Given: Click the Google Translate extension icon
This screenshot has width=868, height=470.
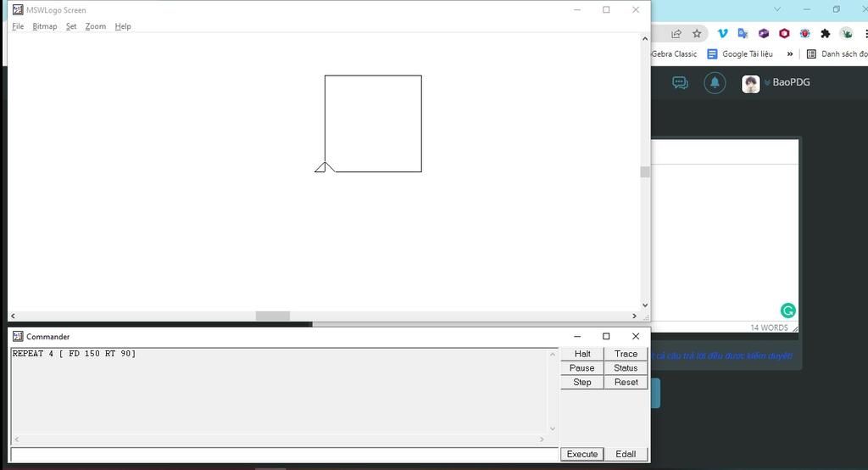Looking at the screenshot, I should tap(743, 34).
